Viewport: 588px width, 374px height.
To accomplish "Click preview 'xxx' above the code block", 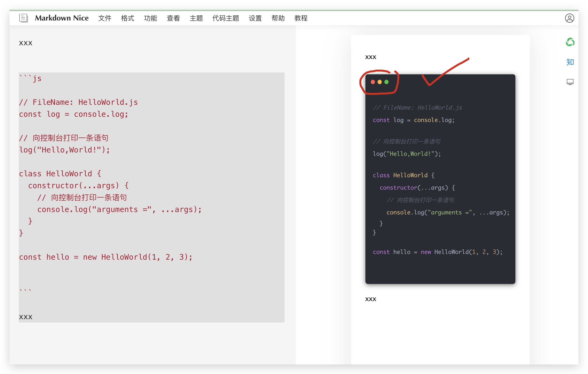I will point(370,57).
